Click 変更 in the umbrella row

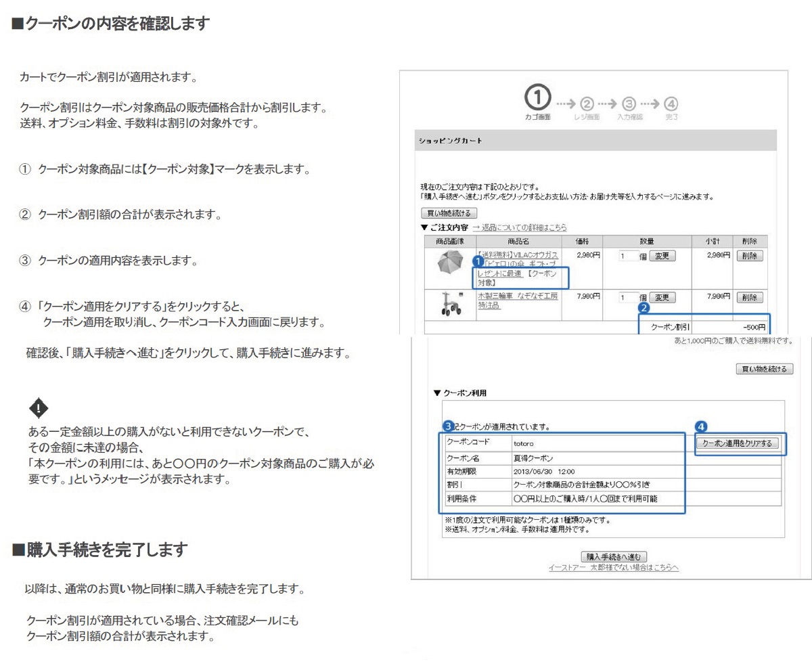coord(662,257)
